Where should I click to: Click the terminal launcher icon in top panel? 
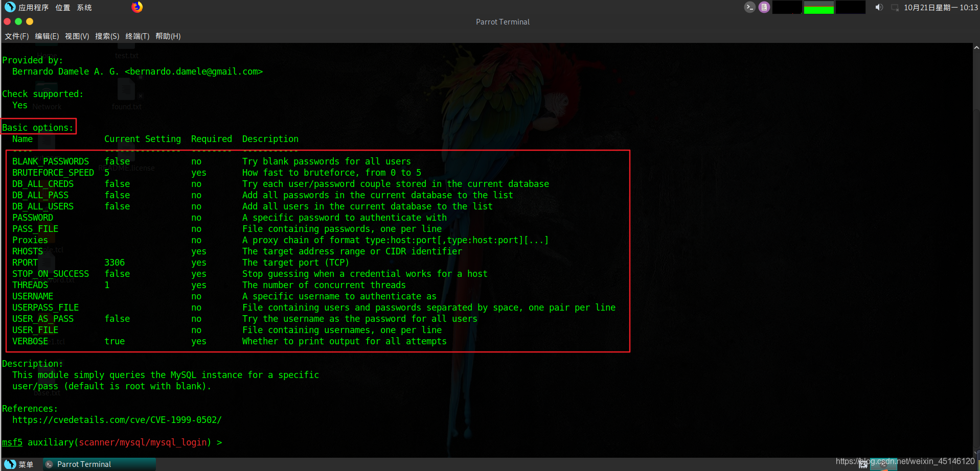pos(749,7)
